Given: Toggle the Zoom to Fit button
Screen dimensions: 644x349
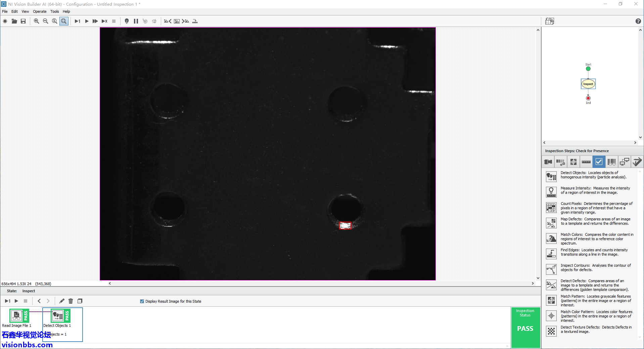Looking at the screenshot, I should (x=64, y=21).
